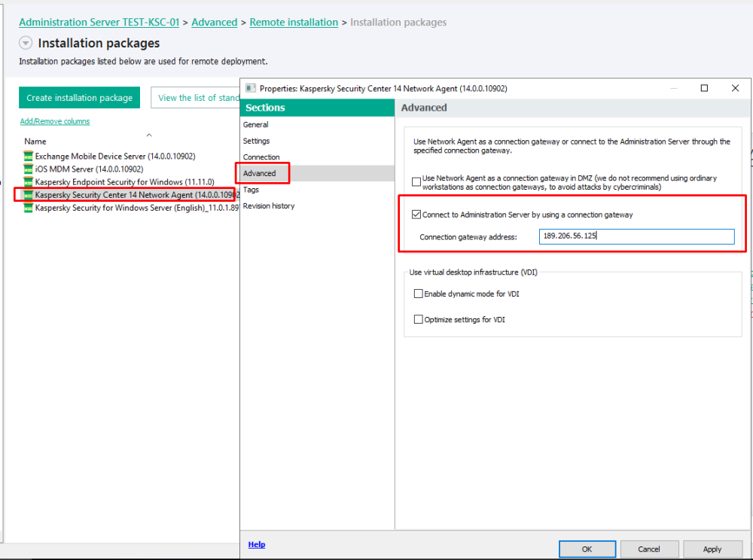Image resolution: width=753 pixels, height=560 pixels.
Task: Open the Add/Remove columns link
Action: point(55,121)
